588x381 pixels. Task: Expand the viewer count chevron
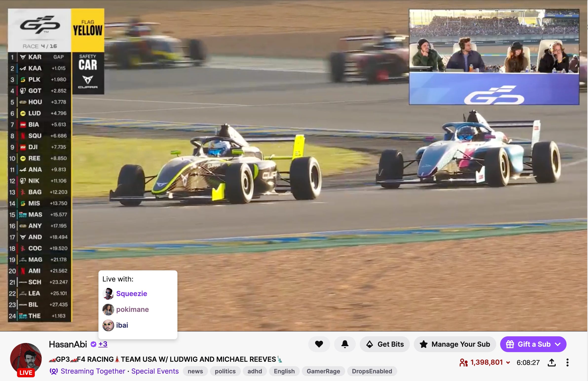click(508, 363)
